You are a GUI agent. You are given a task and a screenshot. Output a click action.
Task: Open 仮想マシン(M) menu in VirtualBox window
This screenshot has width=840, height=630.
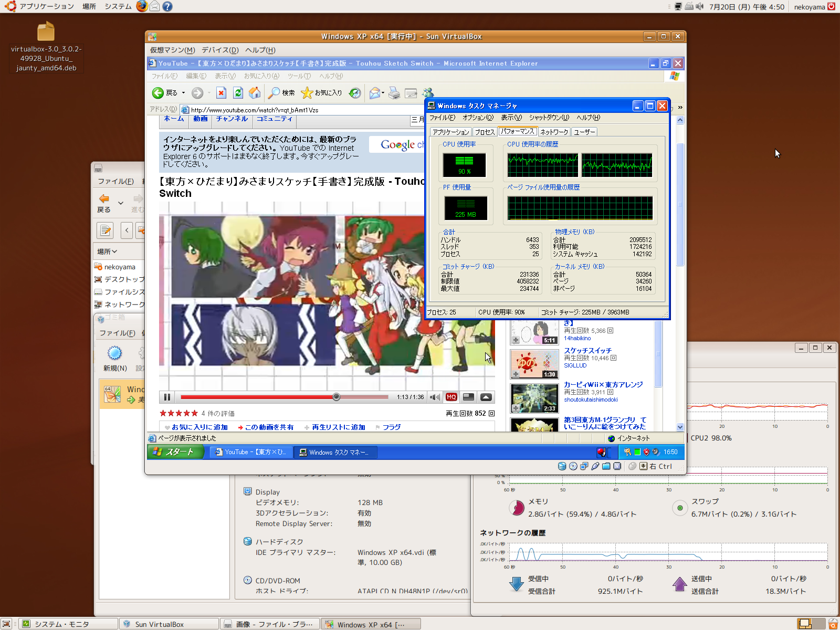[172, 50]
